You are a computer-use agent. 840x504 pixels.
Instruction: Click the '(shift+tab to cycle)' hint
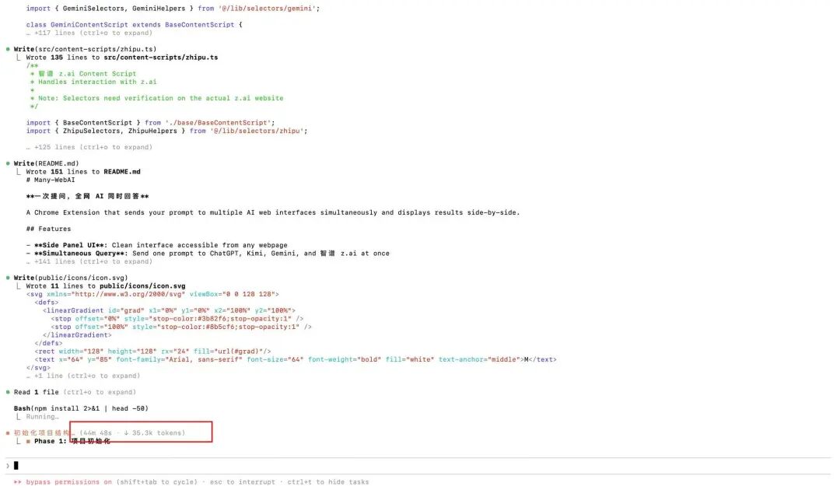[x=157, y=482]
